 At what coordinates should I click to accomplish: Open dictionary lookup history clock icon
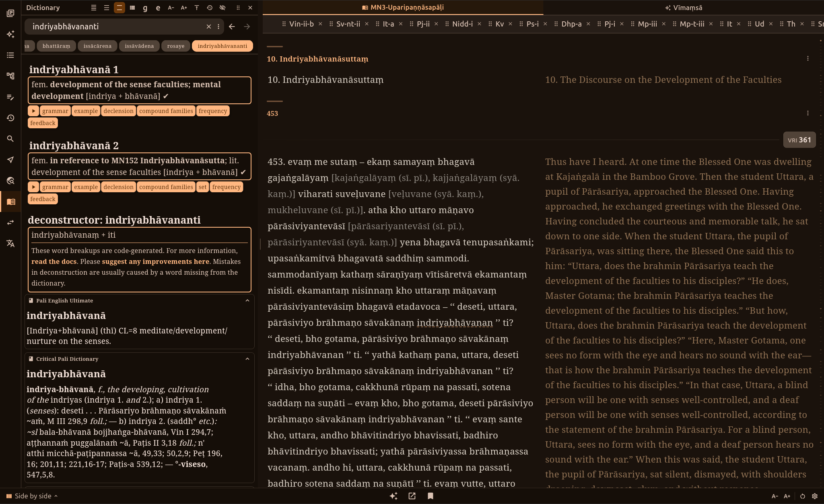210,8
